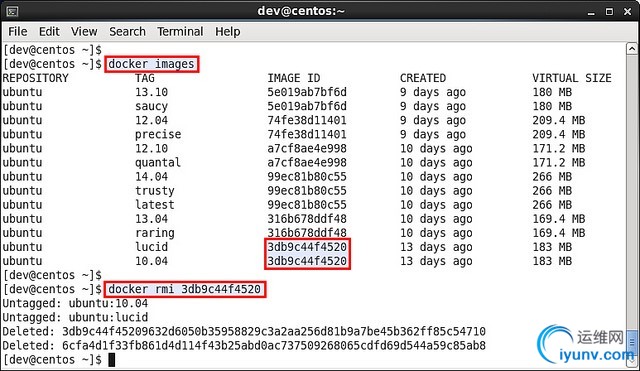Viewport: 640px width, 371px height.
Task: Click image ID 3db9c44f4520 in 10.04 row
Action: click(x=307, y=261)
